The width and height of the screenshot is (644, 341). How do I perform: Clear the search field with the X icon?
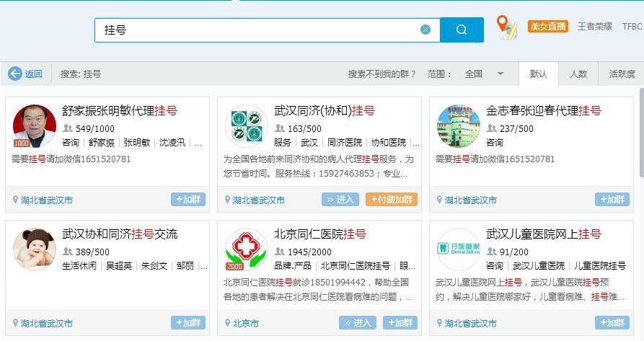point(425,30)
